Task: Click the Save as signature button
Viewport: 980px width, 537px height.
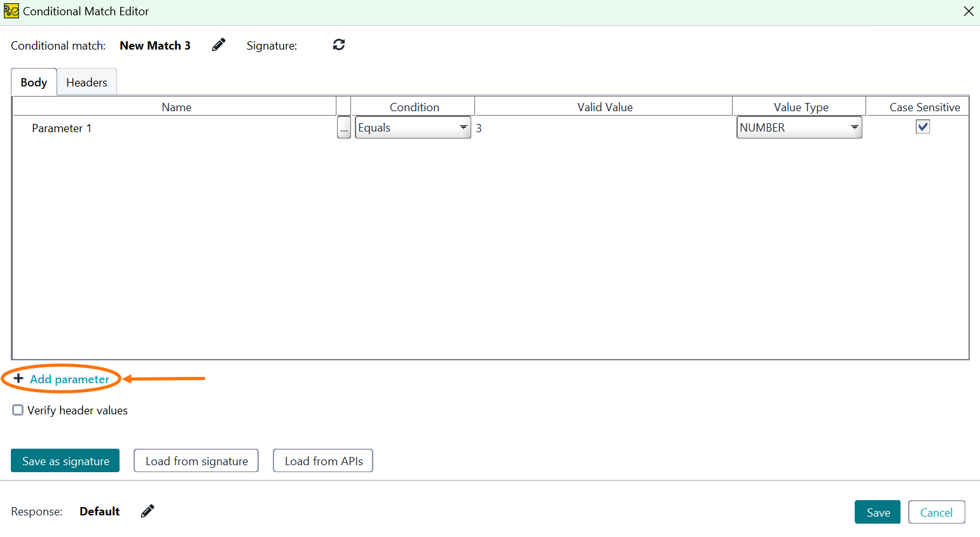Action: tap(64, 460)
